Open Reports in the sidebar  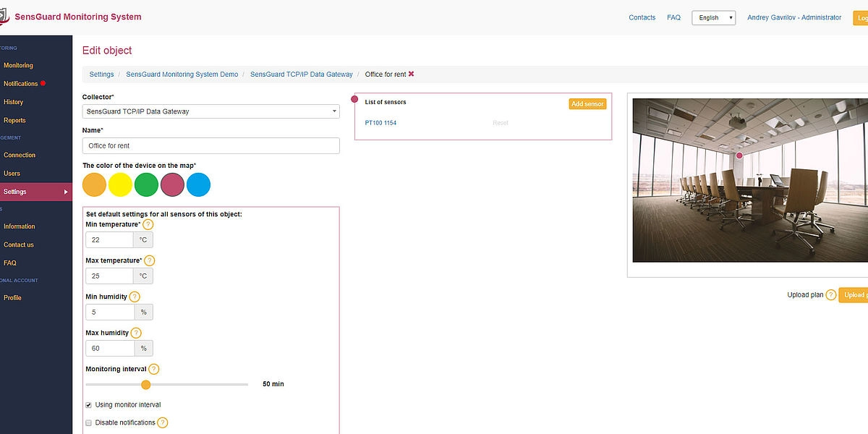click(x=14, y=121)
